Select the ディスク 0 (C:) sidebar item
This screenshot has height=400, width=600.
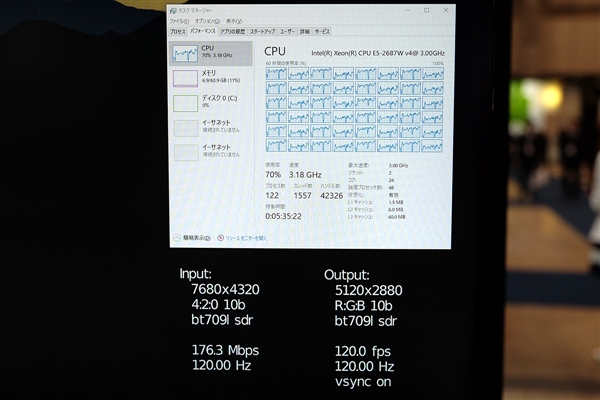click(x=211, y=103)
